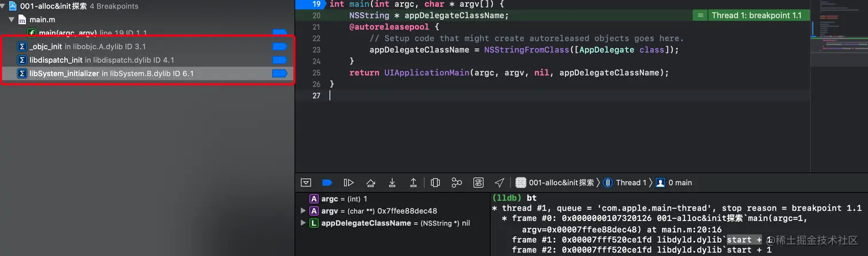
Task: Click 'Thread 1: breakpoint 1.1' annotation
Action: (x=757, y=15)
